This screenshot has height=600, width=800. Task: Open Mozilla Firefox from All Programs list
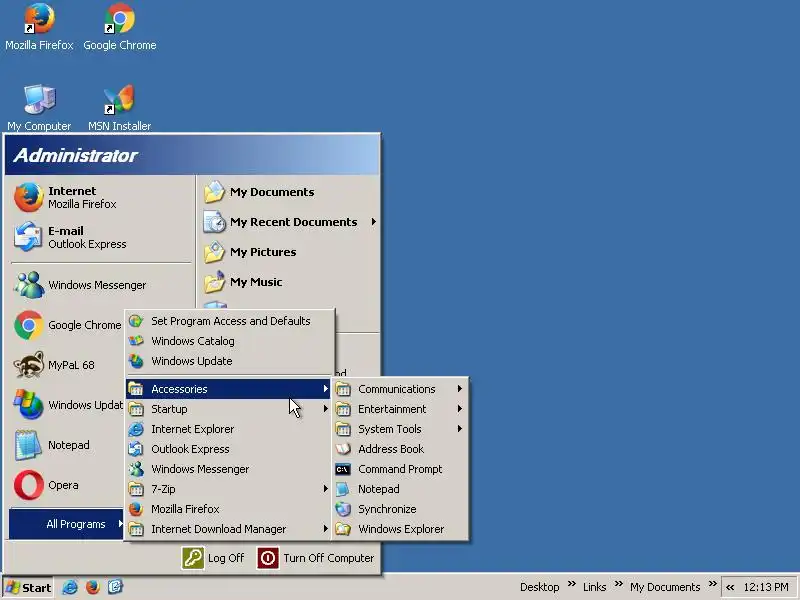(x=229, y=509)
